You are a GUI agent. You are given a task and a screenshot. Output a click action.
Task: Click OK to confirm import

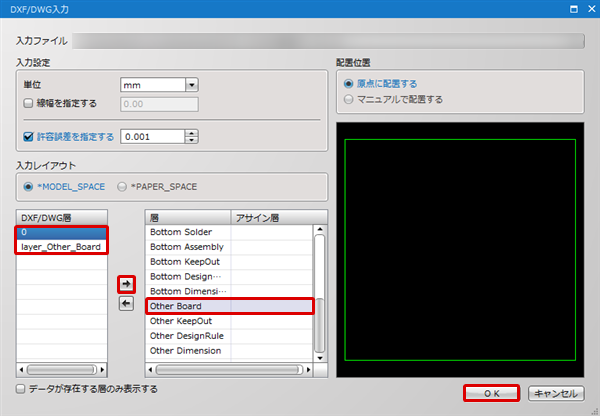tap(492, 393)
